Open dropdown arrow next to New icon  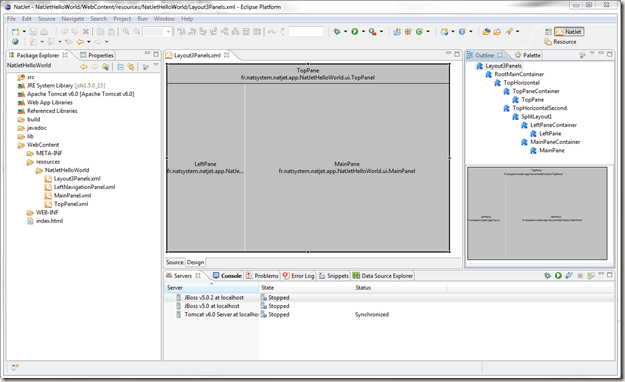[x=24, y=32]
